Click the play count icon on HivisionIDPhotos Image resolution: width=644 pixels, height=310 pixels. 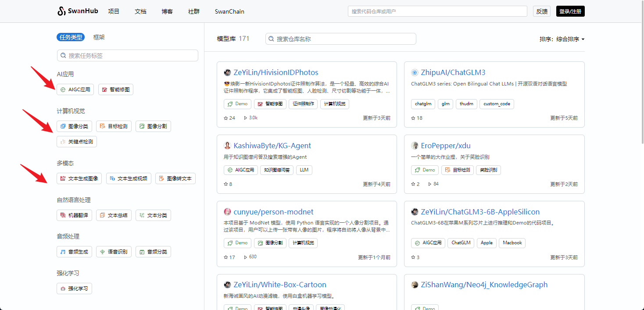tap(245, 118)
